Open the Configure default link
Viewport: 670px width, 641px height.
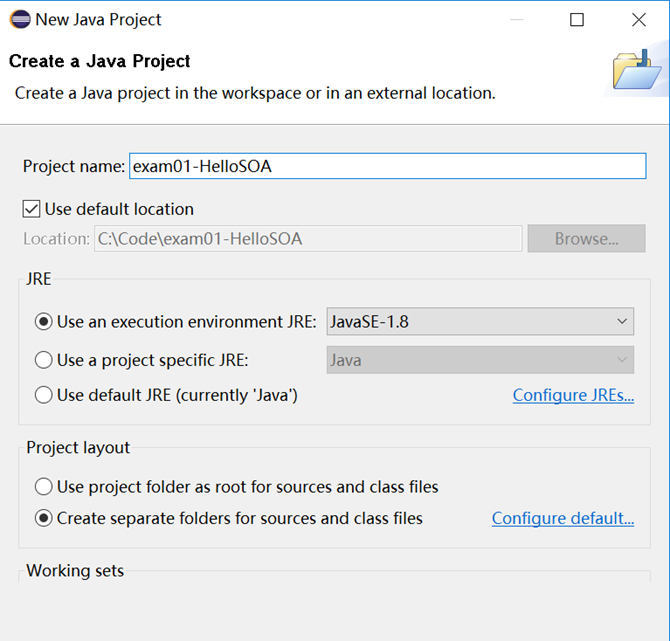[x=562, y=518]
